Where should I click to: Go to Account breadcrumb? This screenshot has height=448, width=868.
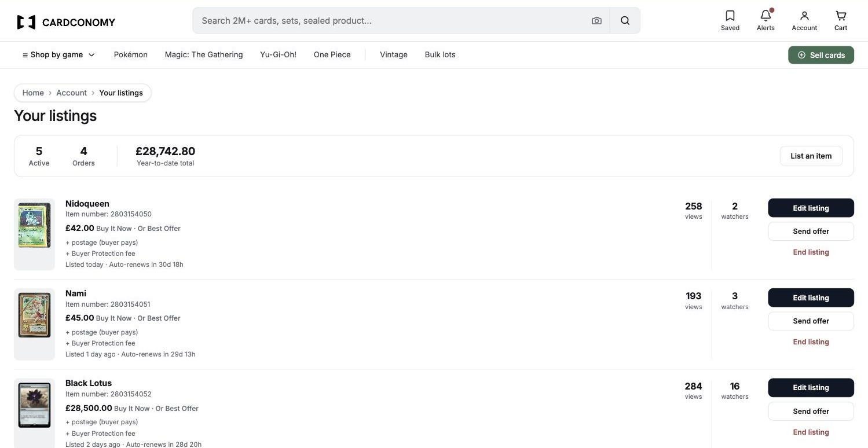tap(71, 93)
